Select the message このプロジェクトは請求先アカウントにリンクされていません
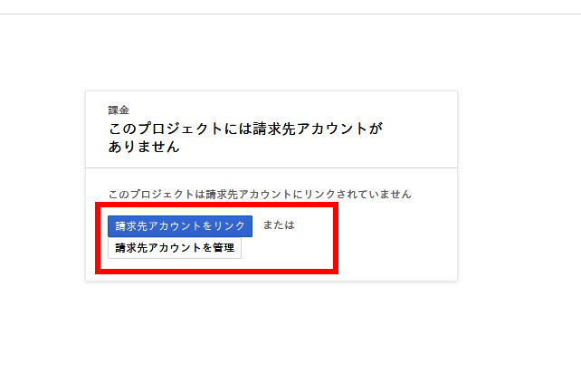 pos(260,194)
